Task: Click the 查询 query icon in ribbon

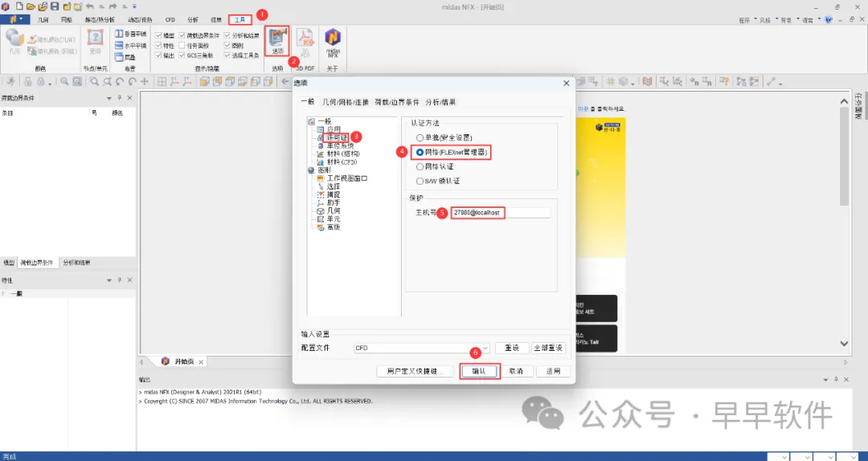Action: point(96,41)
